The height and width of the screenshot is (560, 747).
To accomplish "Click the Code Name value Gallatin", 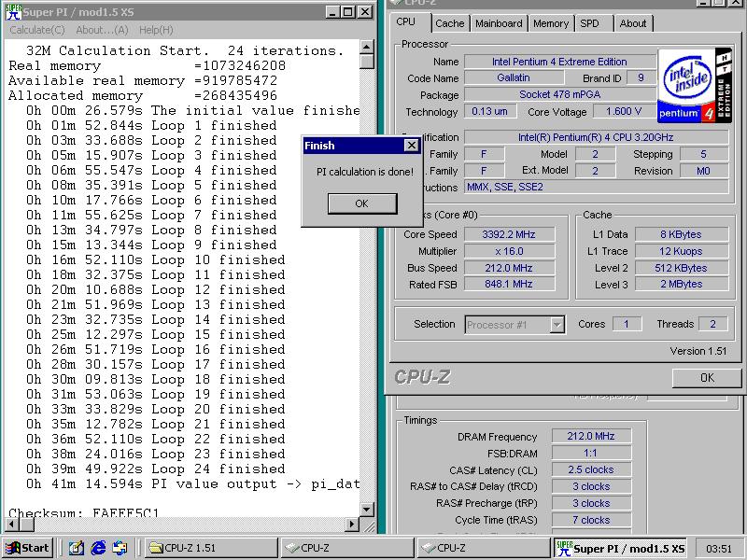I will tap(514, 77).
